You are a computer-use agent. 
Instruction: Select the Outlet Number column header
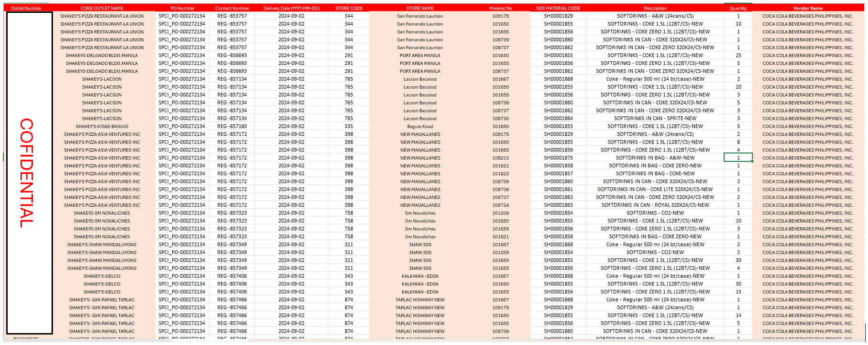coord(26,8)
